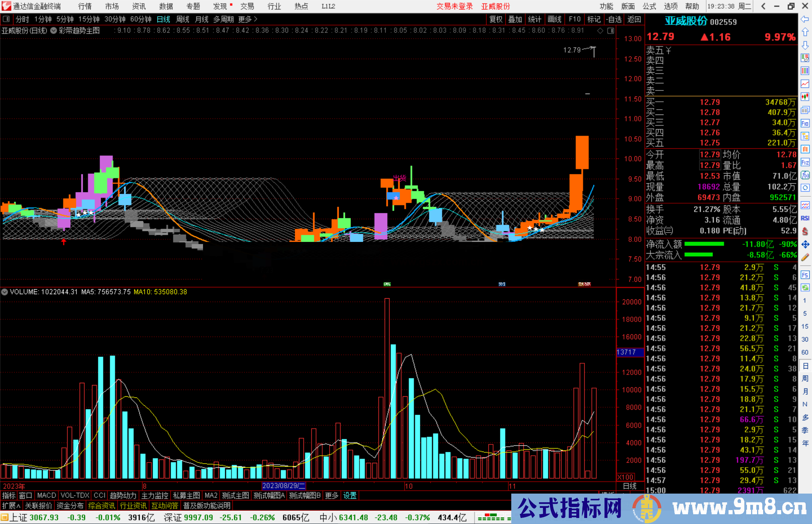Click the F10 company info sidebar icon
This screenshot has width=812, height=524.
805,124
